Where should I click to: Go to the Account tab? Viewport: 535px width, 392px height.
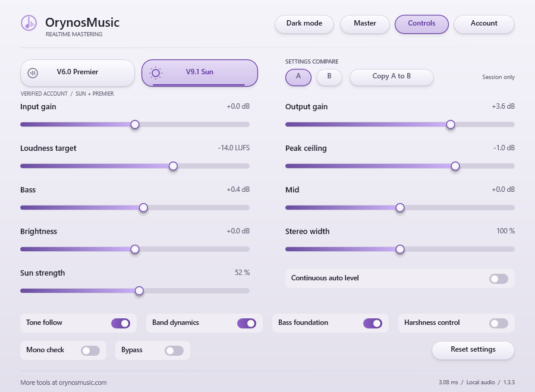click(484, 24)
